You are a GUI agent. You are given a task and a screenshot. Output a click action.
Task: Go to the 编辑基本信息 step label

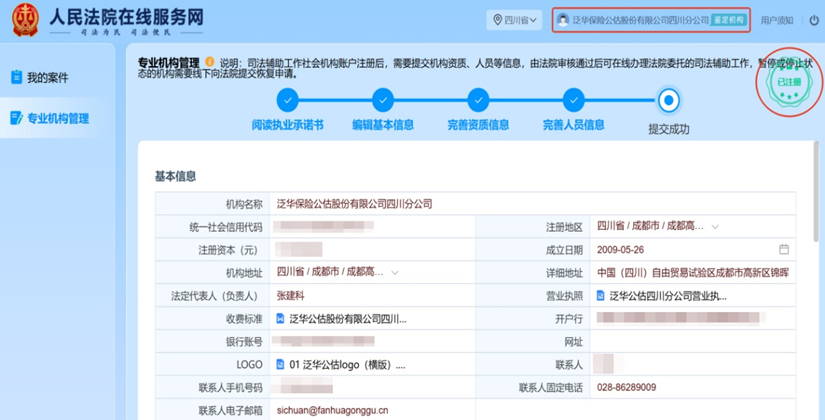[383, 125]
